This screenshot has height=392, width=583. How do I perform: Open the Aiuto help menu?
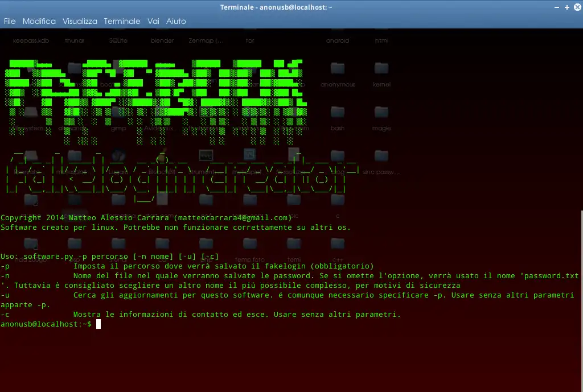tap(176, 21)
